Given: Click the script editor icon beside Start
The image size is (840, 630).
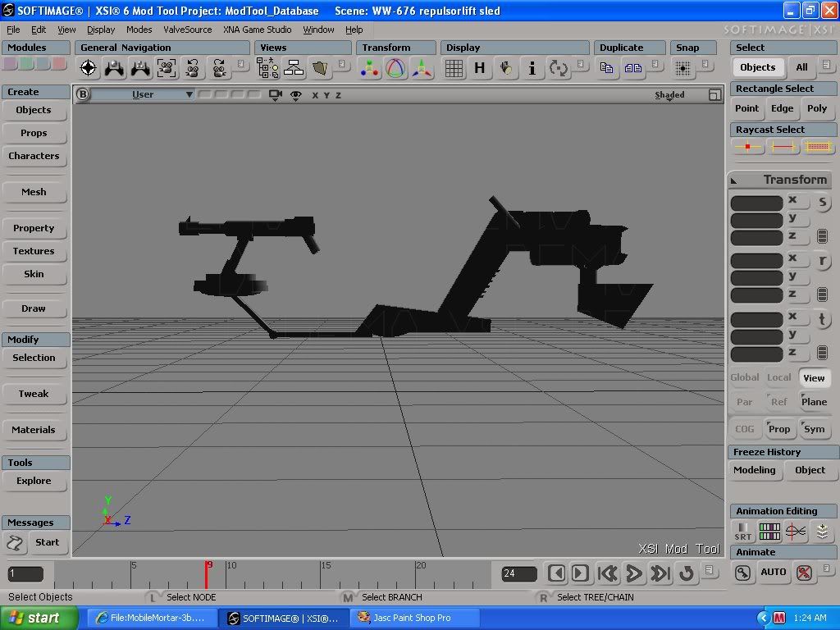Looking at the screenshot, I should pos(15,543).
